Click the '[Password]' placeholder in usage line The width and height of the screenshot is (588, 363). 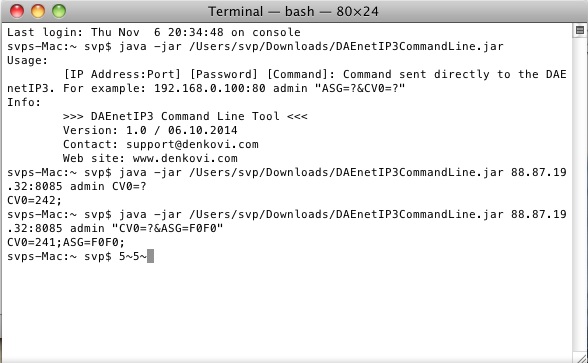click(224, 74)
